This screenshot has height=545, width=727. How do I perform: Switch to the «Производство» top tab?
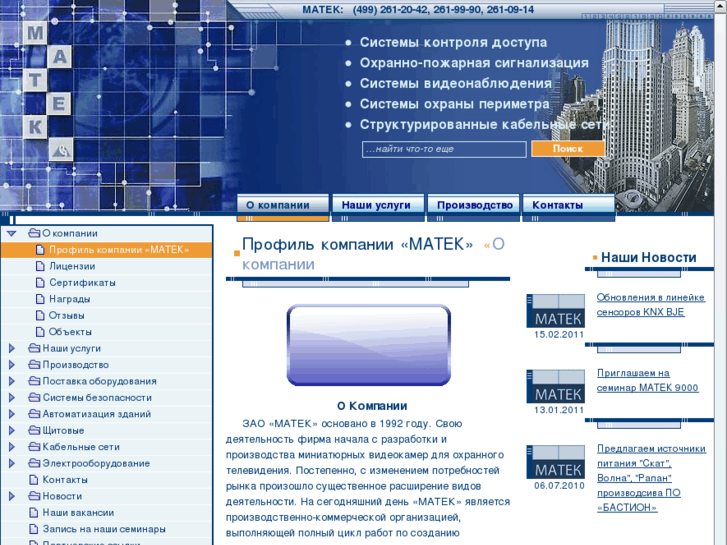(473, 205)
